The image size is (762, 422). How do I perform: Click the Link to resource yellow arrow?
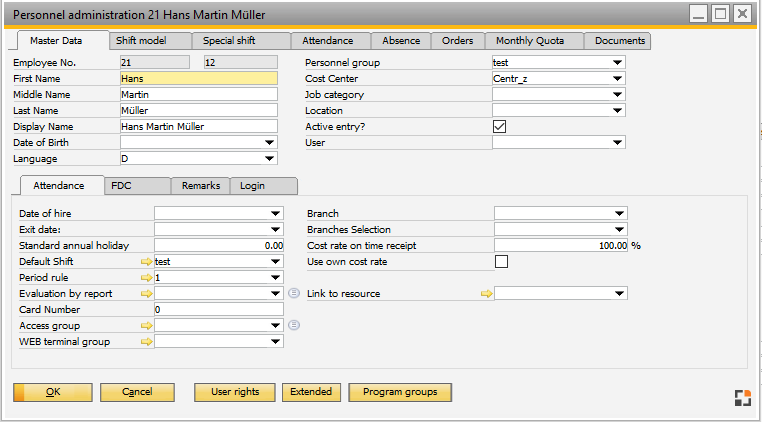click(487, 294)
